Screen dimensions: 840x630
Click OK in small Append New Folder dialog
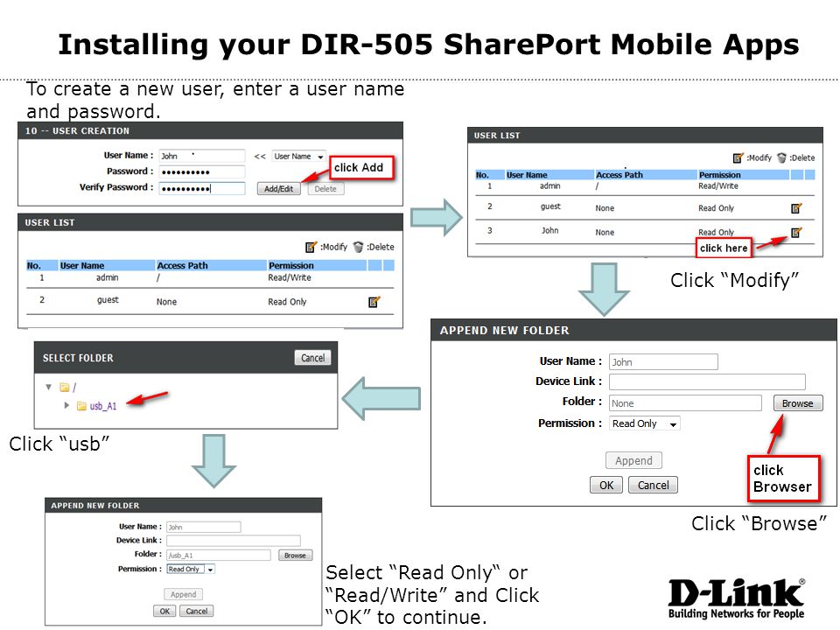[x=164, y=612]
